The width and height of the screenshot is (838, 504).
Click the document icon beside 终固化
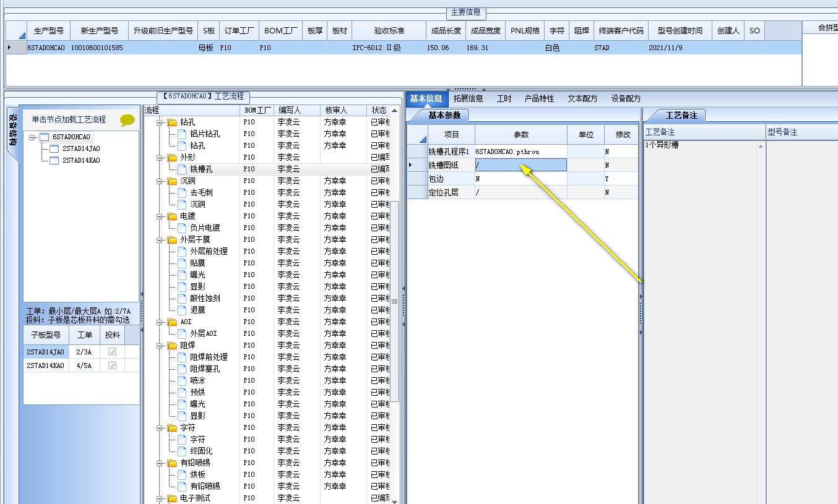pos(182,451)
